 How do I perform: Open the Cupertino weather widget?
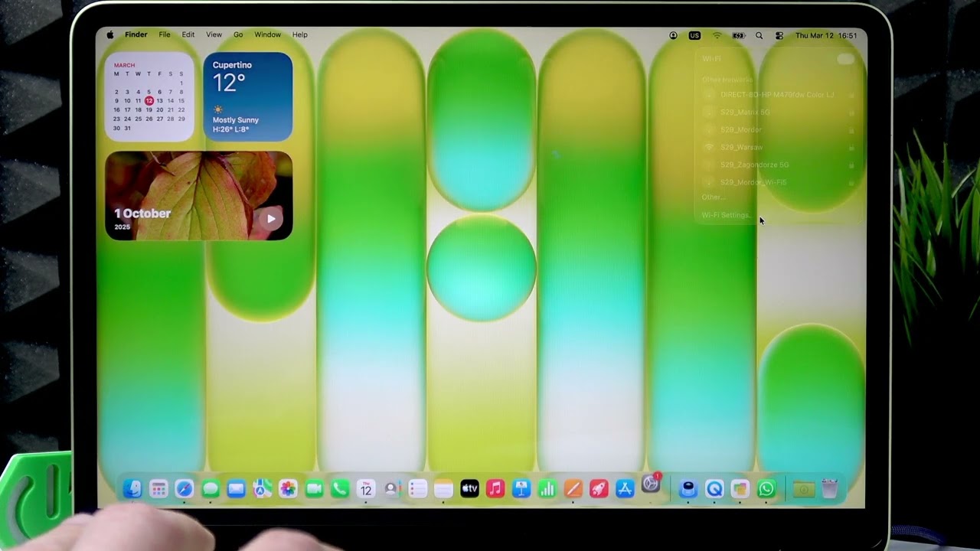(x=247, y=96)
